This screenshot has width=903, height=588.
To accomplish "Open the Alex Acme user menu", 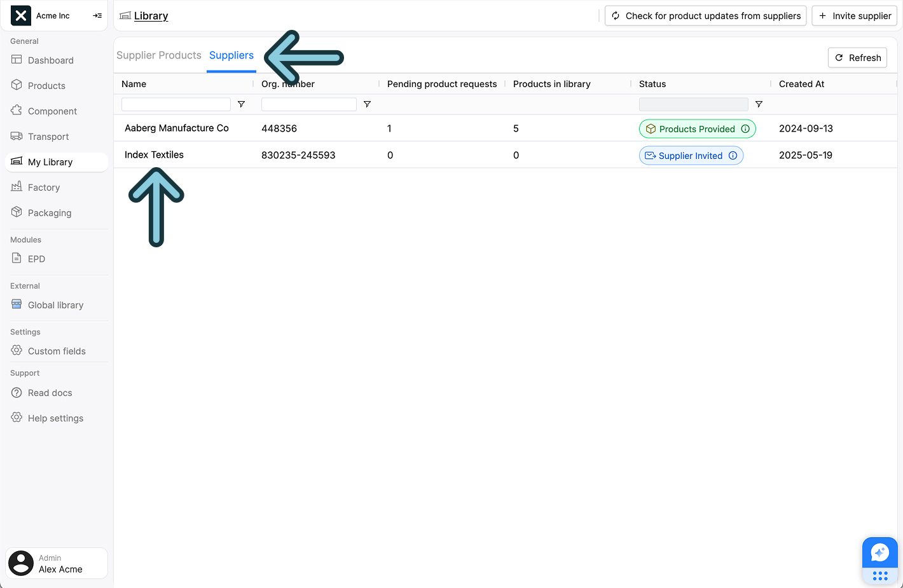I will pos(57,563).
